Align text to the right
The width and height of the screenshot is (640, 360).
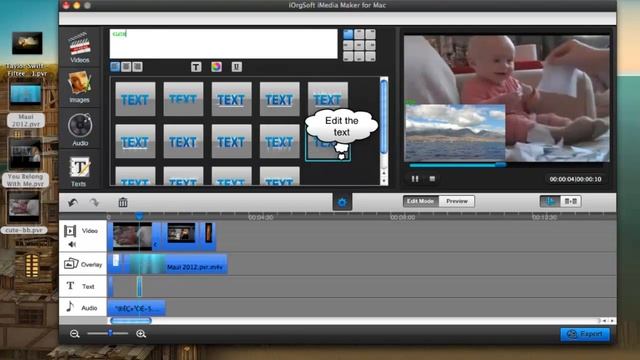[x=138, y=67]
